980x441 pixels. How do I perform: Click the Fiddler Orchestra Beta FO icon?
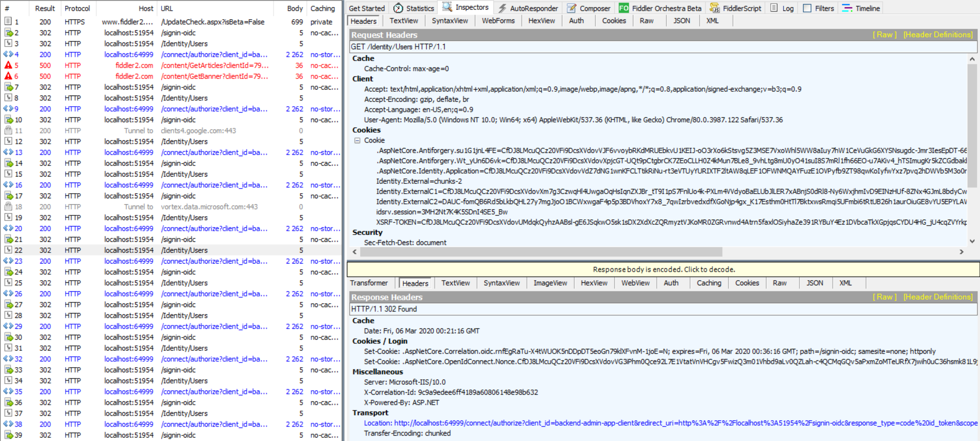[x=623, y=8]
